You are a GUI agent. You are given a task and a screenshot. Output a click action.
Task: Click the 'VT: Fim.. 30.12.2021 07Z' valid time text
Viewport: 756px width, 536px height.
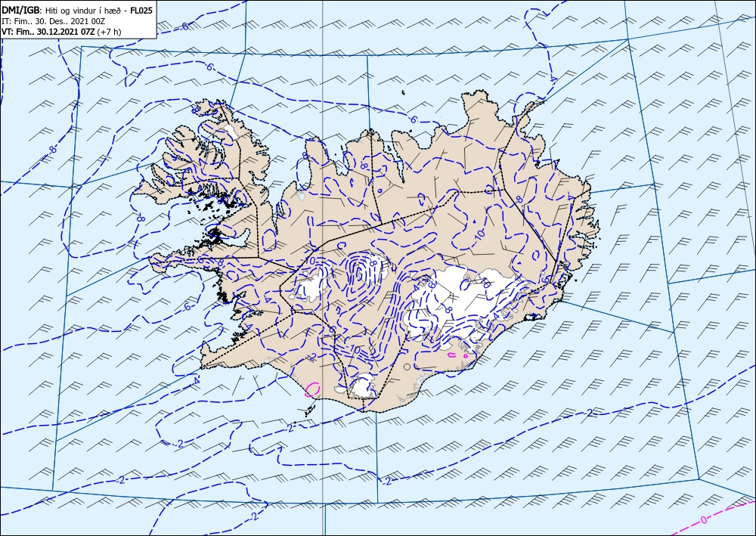pos(48,32)
